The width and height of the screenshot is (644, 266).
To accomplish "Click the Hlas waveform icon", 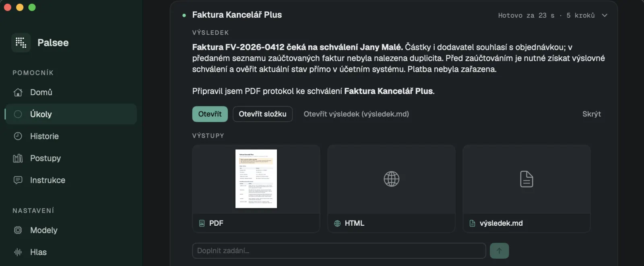I will [18, 252].
